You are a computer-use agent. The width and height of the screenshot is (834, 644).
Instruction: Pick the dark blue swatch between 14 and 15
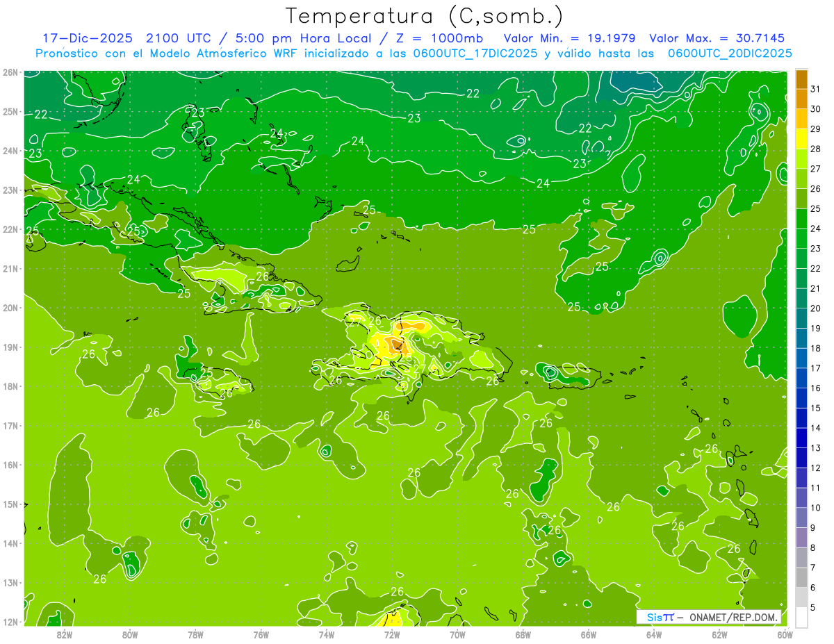[x=801, y=418]
